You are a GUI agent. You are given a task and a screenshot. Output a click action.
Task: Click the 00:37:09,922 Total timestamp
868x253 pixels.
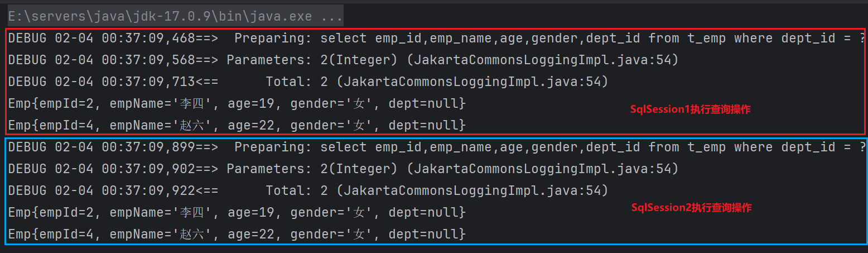tap(148, 190)
